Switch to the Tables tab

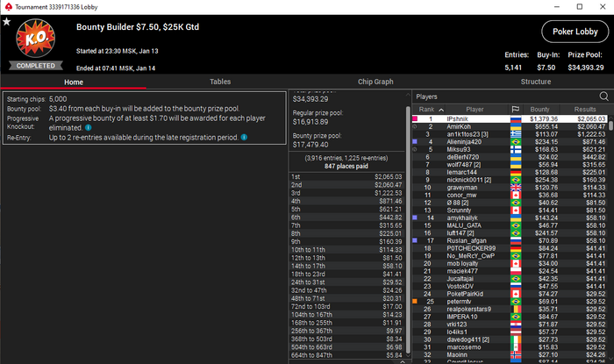coord(220,82)
